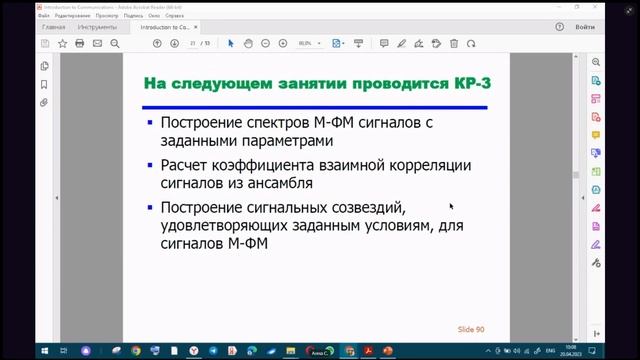Switch to the Инструменты tab
The width and height of the screenshot is (640, 360).
click(x=97, y=27)
